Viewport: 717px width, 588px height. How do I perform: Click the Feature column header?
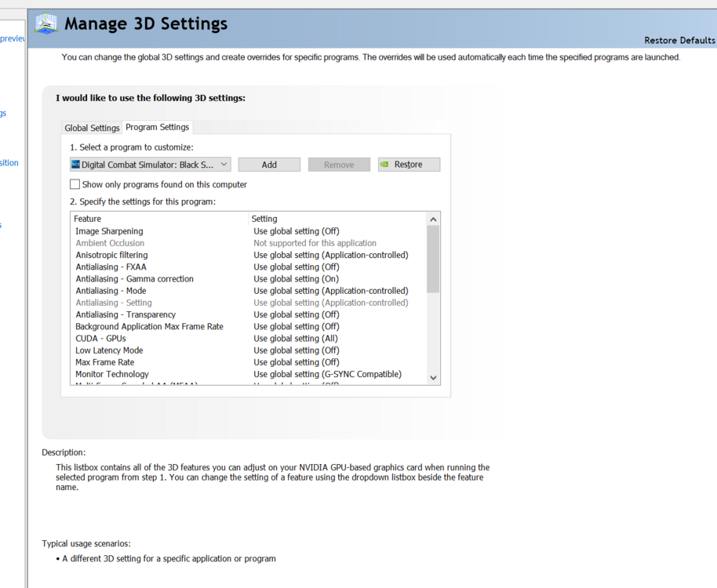point(88,219)
